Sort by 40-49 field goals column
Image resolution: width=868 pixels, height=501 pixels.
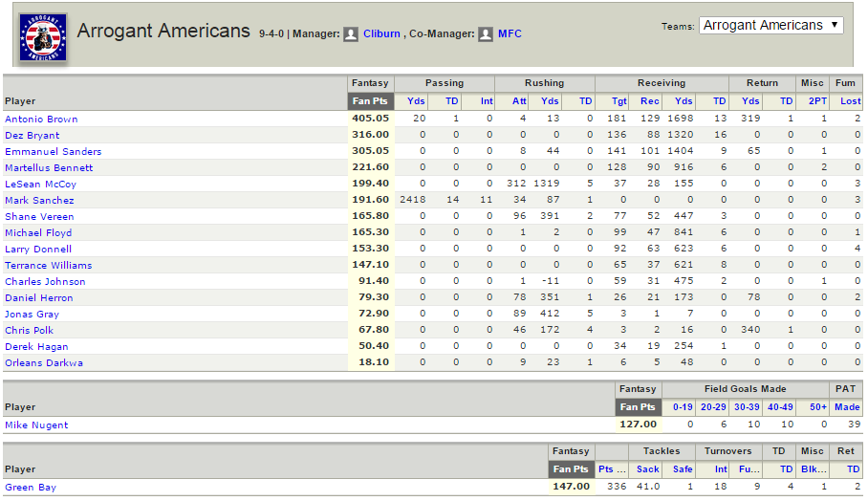[780, 407]
